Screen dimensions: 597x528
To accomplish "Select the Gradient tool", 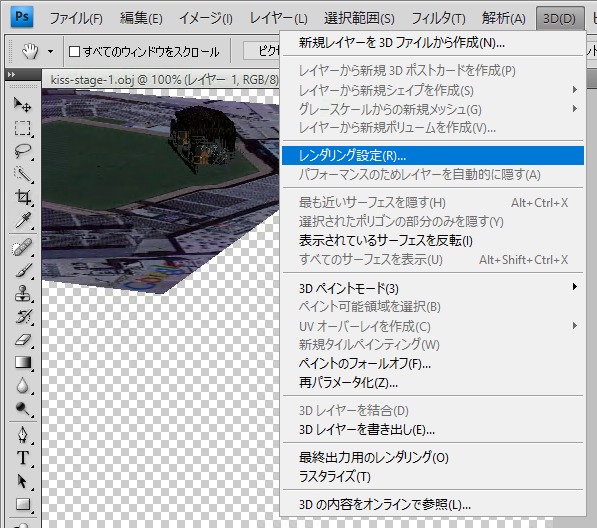I will click(22, 362).
